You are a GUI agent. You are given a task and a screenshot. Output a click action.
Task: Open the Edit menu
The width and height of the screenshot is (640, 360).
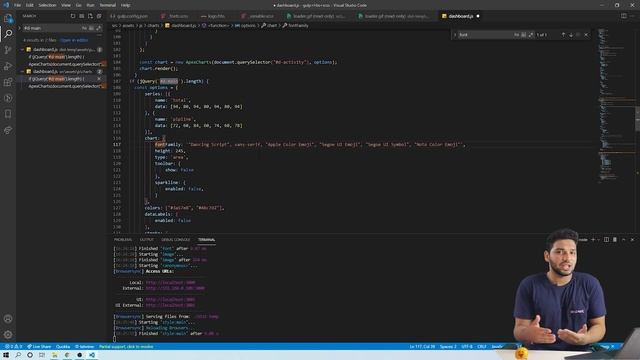[30, 5]
